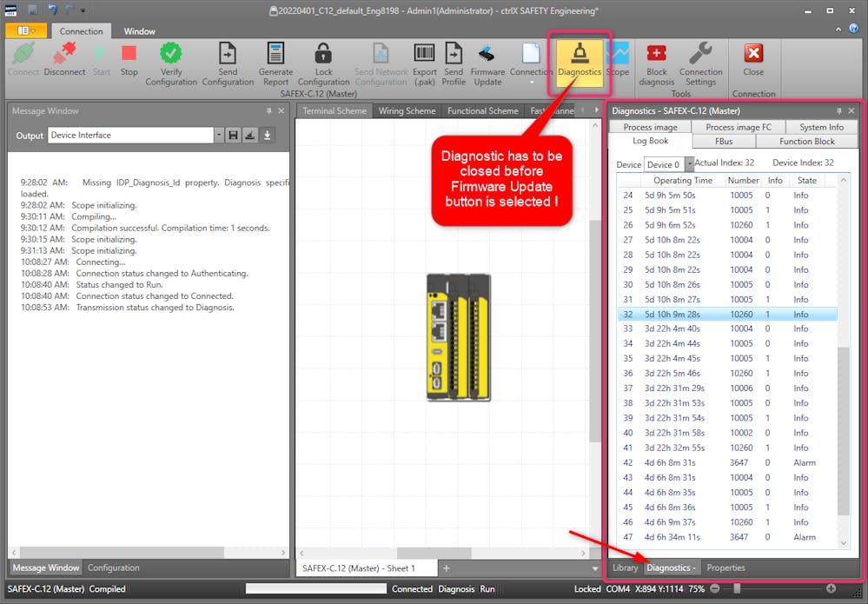Select SAFEX-C.12 (Master) - Sheet 1 tab

[x=365, y=568]
